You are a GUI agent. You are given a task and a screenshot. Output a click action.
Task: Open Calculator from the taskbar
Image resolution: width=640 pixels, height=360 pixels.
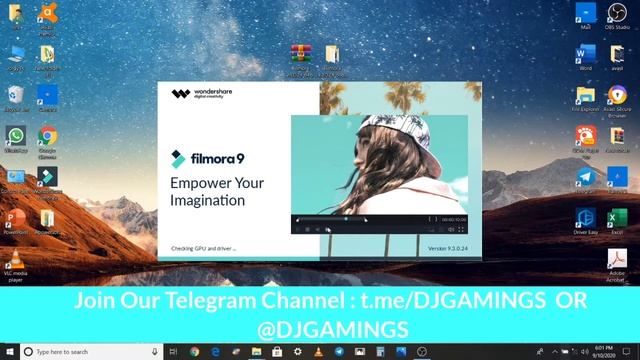pyautogui.click(x=380, y=351)
